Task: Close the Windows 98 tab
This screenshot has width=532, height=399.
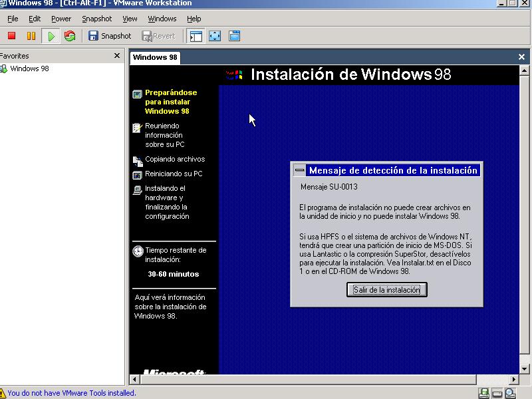Action: (521, 57)
